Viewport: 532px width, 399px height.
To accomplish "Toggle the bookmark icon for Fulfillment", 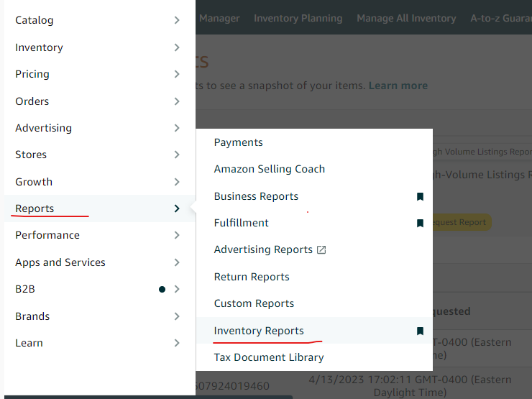I will 420,224.
